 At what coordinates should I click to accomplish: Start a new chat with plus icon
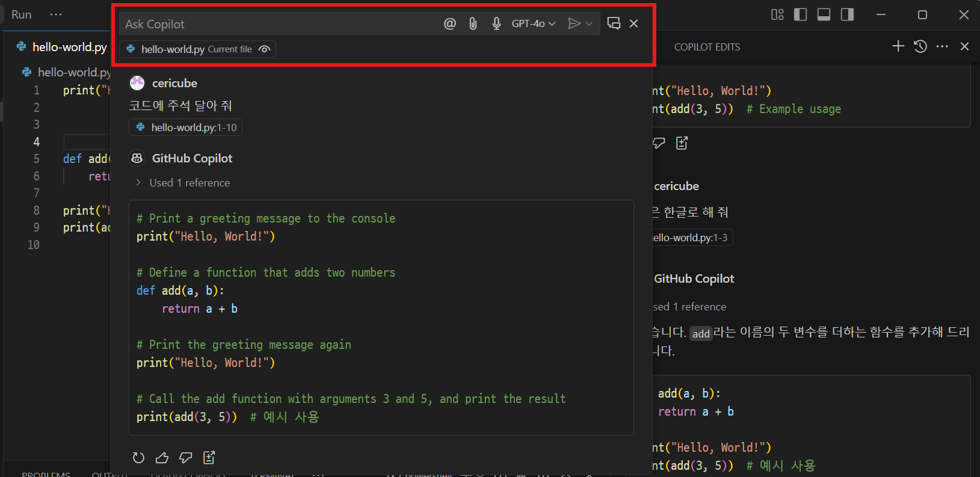898,46
